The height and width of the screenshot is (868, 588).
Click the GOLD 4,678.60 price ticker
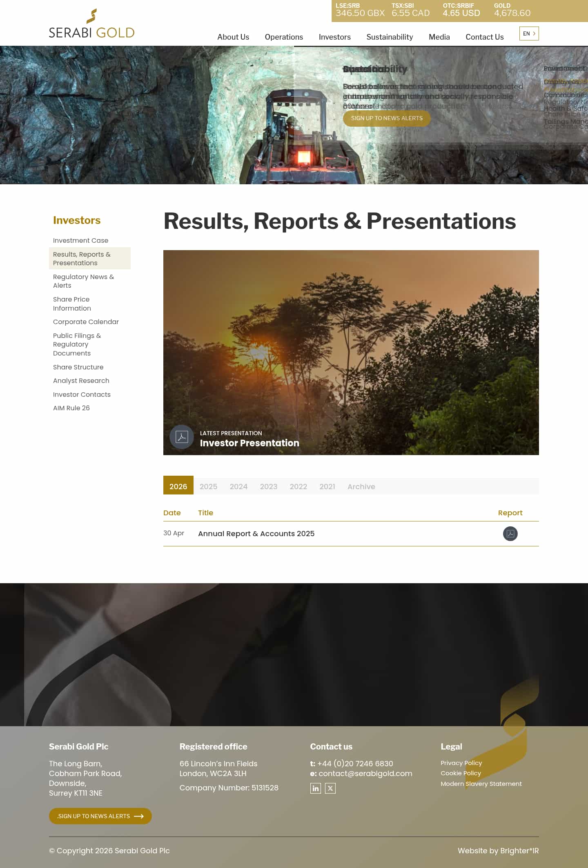[x=512, y=10]
